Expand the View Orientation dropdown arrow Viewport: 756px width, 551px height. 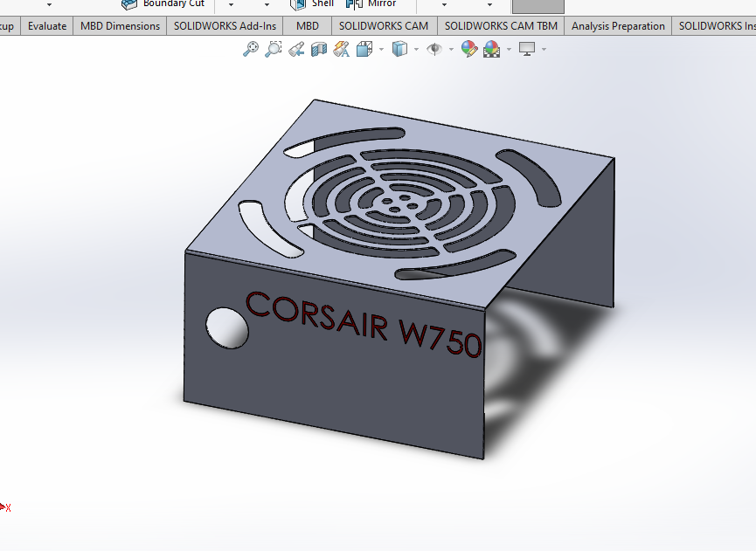click(x=382, y=50)
